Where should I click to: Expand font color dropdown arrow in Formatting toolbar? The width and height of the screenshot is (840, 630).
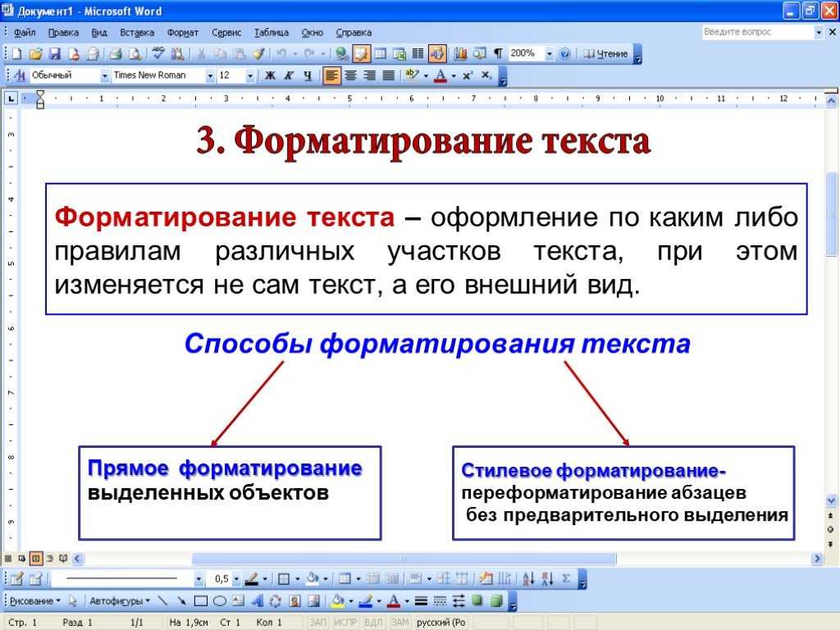click(454, 76)
